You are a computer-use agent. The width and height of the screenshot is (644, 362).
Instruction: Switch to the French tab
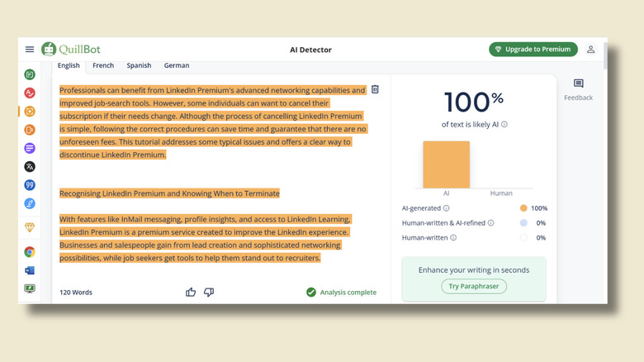coord(103,65)
